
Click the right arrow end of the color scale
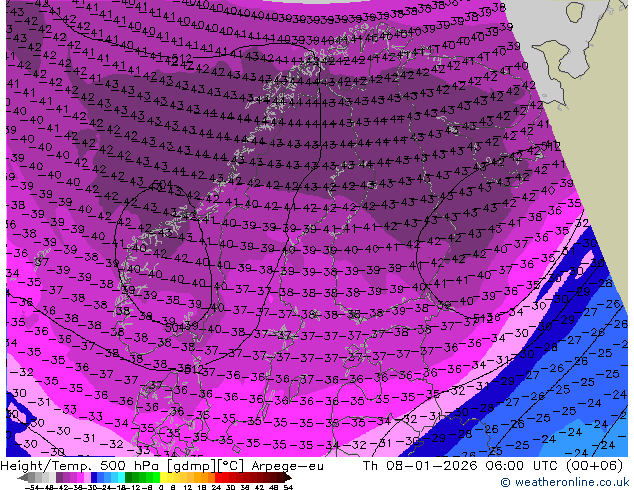coord(288,478)
